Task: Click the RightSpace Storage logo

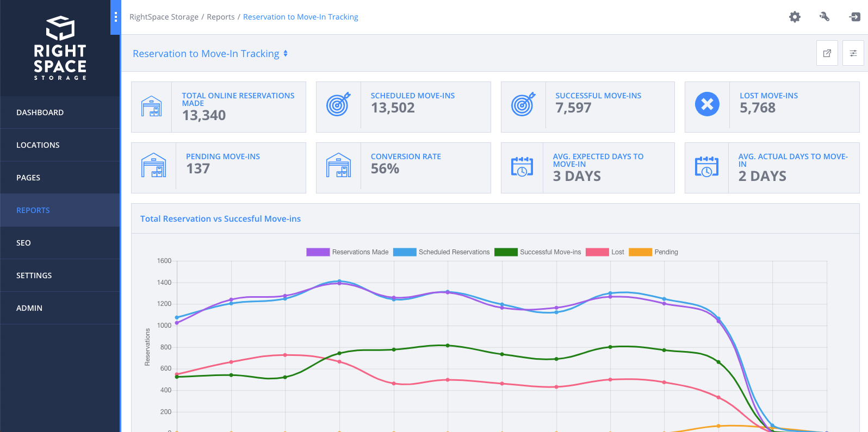Action: (x=60, y=48)
